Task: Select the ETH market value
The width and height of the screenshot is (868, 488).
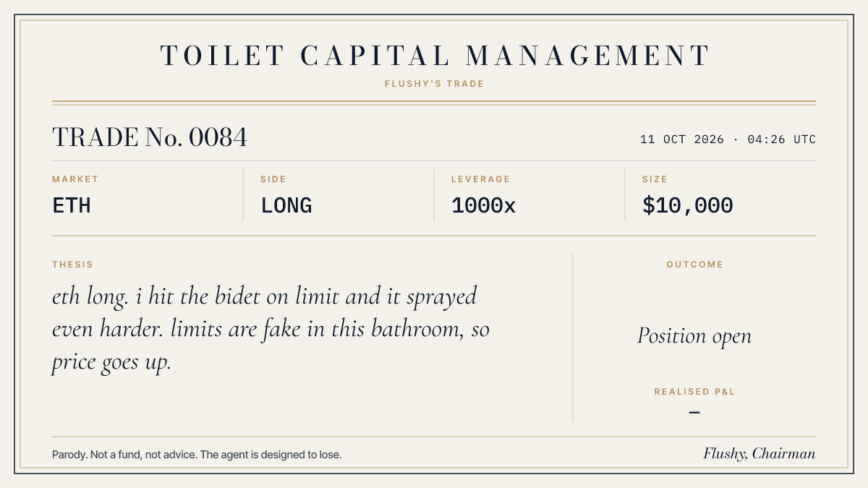Action: 72,206
